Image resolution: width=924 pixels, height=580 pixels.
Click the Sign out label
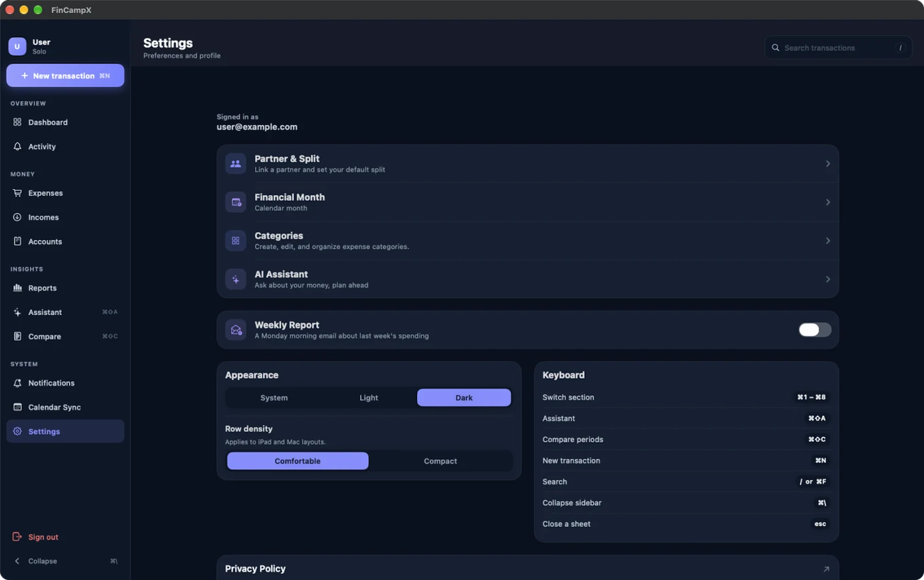coord(43,537)
